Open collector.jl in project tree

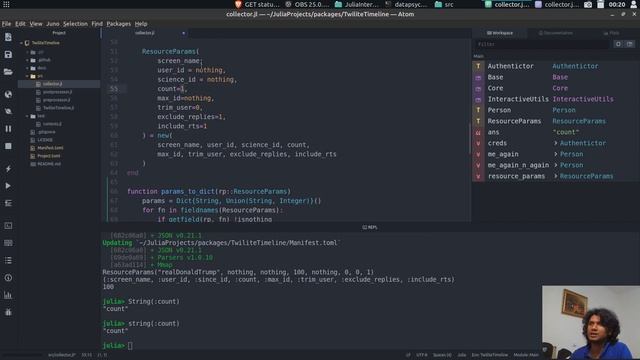tap(52, 84)
